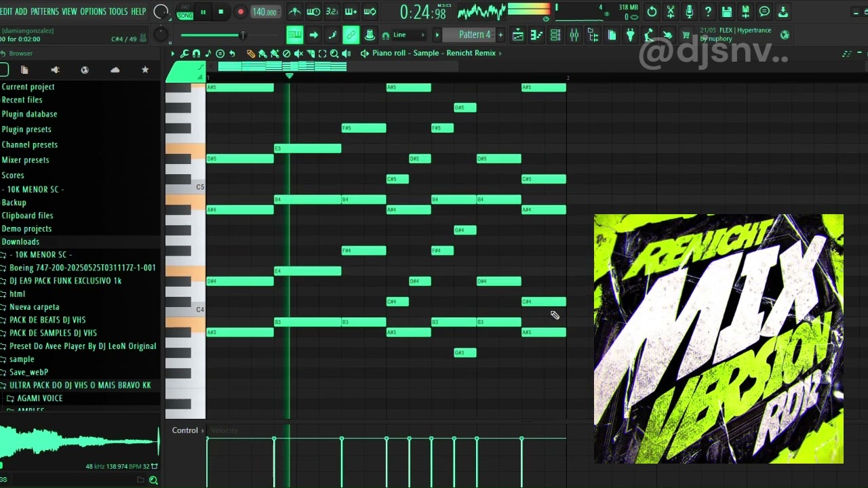Toggle PAT/SONG mode switch
The height and width of the screenshot is (488, 868).
point(184,12)
